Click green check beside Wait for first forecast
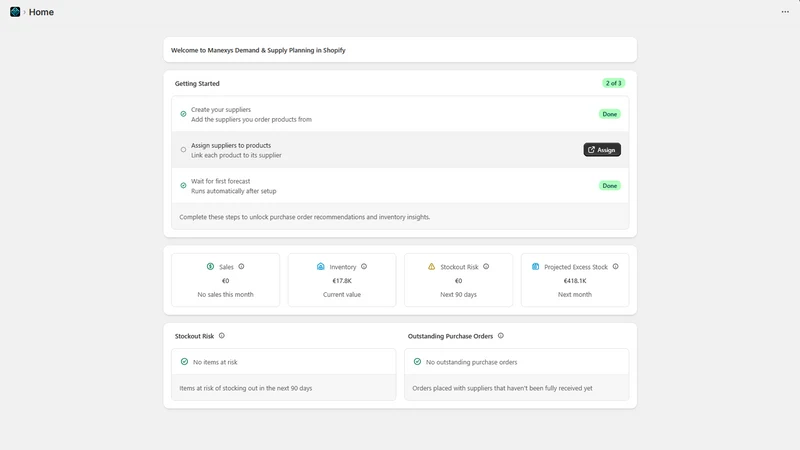 (183, 185)
